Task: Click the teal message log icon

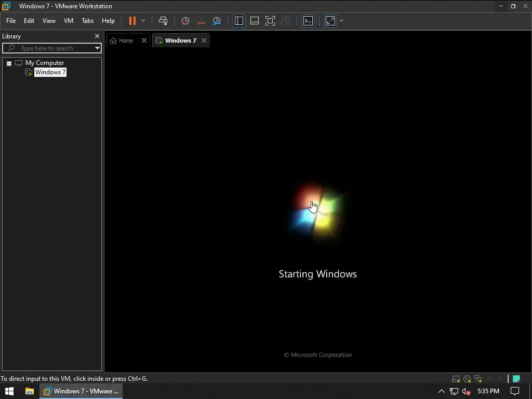Action: point(516,379)
